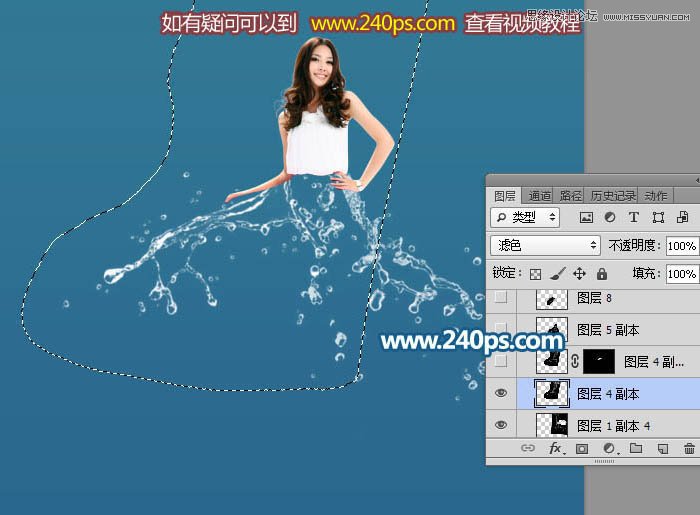Open the 滤色 blend mode dropdown

545,245
